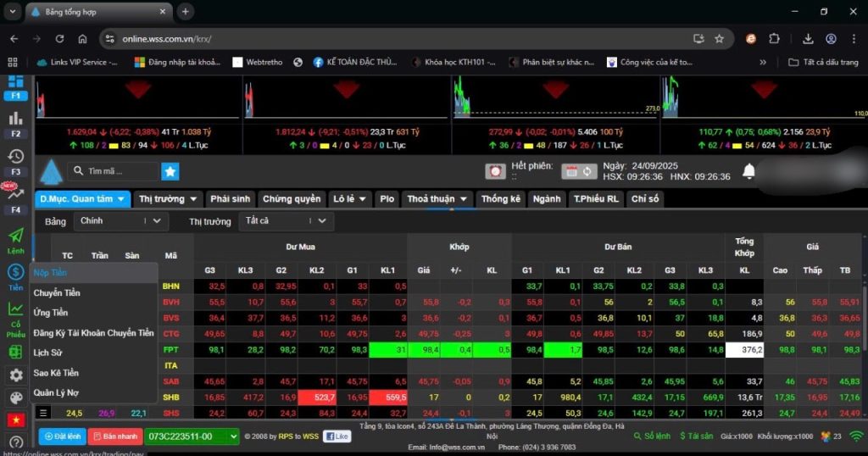The height and width of the screenshot is (456, 868).
Task: Open the Thị trường 'Tất cả' dropdown
Action: tap(286, 221)
